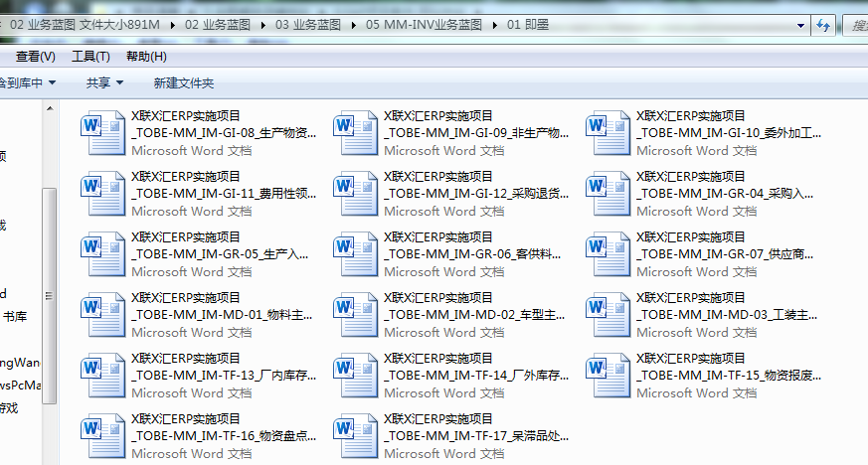This screenshot has height=465, width=868.
Task: Expand the arrow after 05 MM-INV业务蓝图 breadcrumb
Action: (x=495, y=25)
